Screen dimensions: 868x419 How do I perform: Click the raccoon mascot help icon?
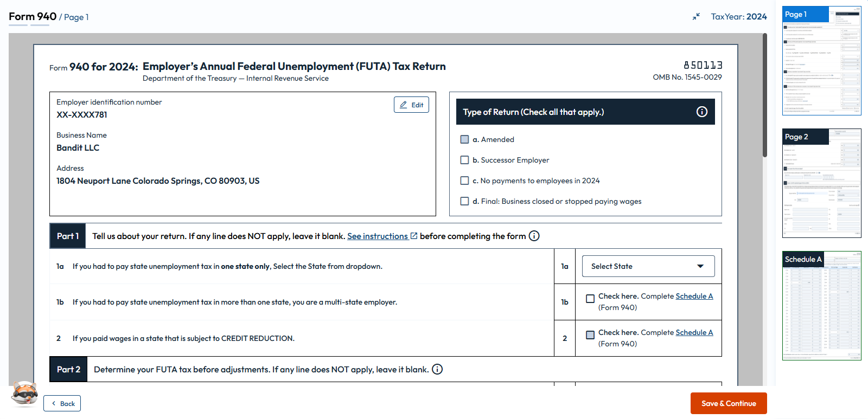tap(24, 393)
